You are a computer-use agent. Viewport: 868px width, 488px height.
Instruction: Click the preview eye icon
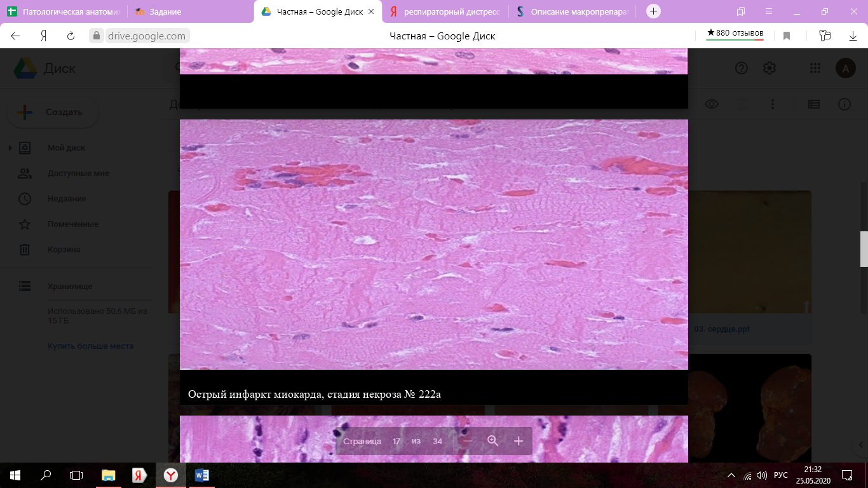[712, 104]
